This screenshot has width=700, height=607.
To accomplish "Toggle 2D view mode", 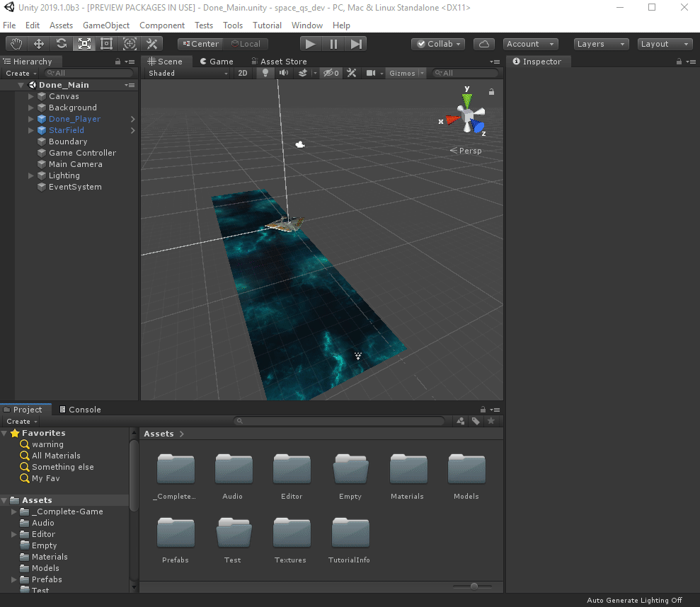I will [243, 73].
